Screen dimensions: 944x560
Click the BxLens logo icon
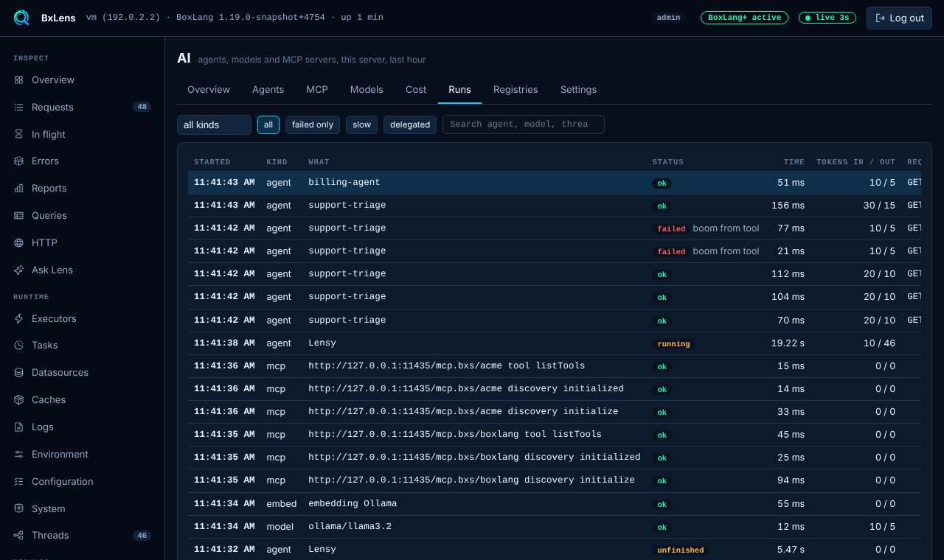coord(21,18)
